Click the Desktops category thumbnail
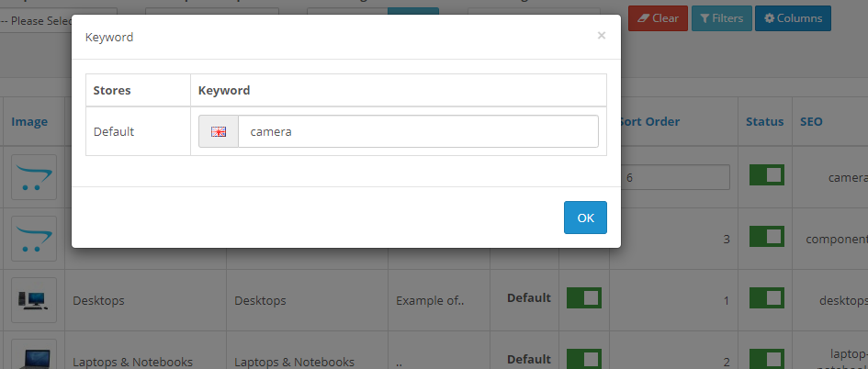Image resolution: width=868 pixels, height=369 pixels. click(34, 300)
